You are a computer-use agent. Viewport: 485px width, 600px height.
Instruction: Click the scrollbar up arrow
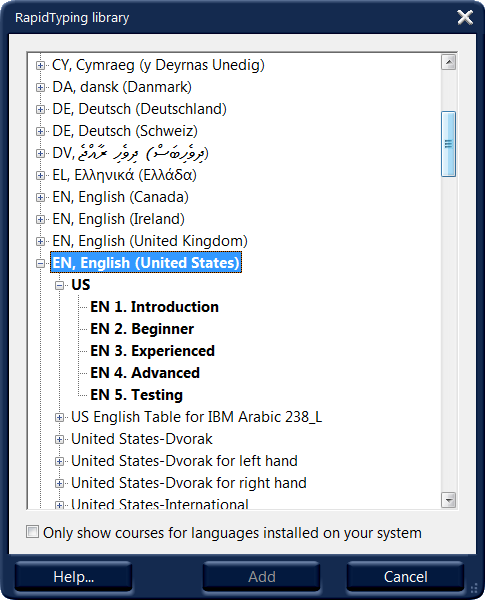tap(448, 62)
